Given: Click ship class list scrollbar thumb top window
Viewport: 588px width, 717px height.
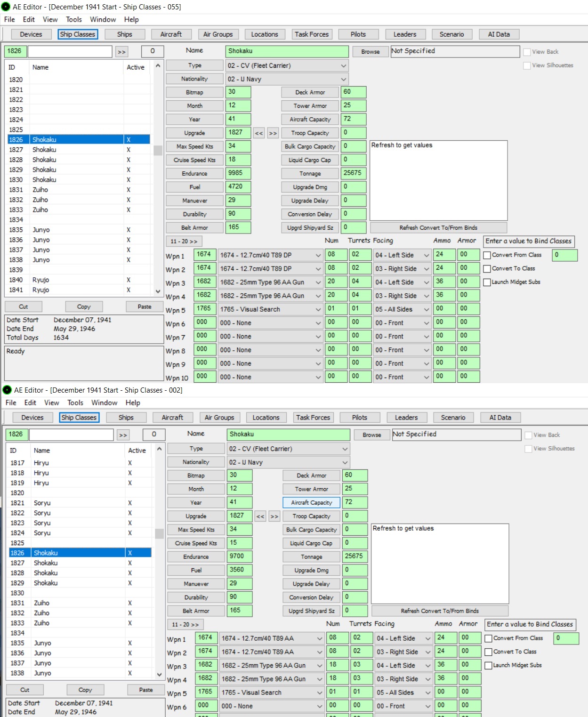Looking at the screenshot, I should (x=158, y=151).
